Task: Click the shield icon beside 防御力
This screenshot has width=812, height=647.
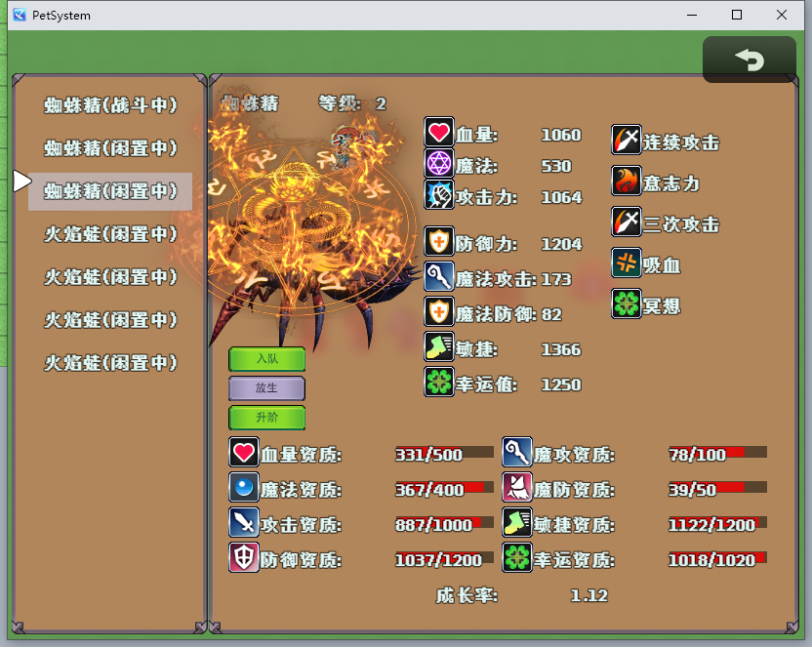Action: pyautogui.click(x=438, y=241)
